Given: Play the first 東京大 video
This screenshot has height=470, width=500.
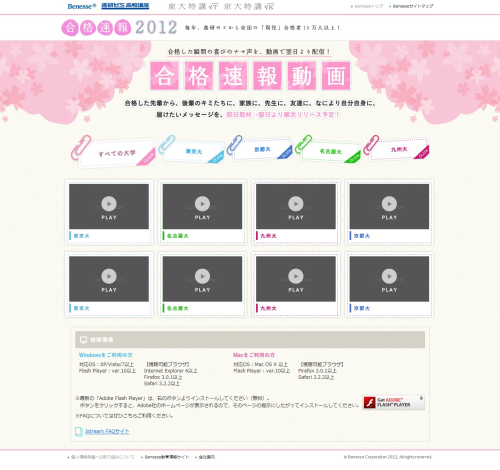Looking at the screenshot, I should tap(109, 206).
